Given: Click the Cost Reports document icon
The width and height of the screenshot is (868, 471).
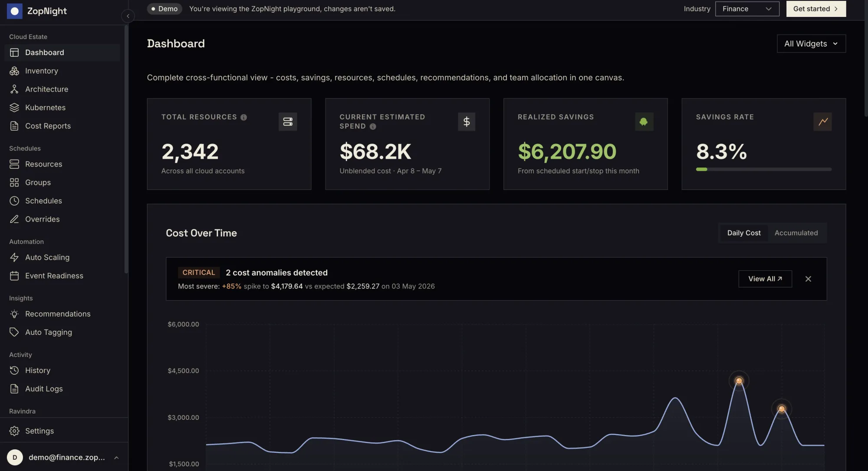Looking at the screenshot, I should coord(14,126).
